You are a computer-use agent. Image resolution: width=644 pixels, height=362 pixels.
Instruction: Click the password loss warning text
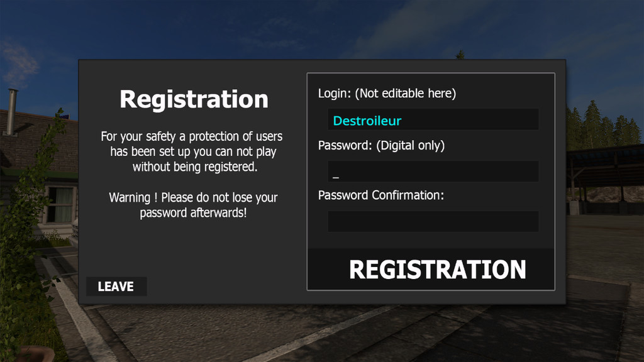[192, 205]
